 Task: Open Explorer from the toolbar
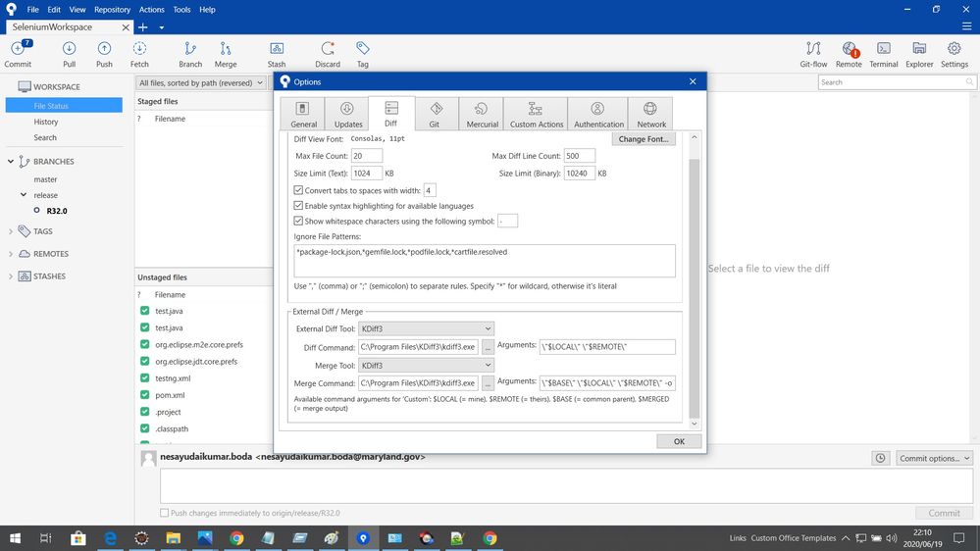click(919, 53)
